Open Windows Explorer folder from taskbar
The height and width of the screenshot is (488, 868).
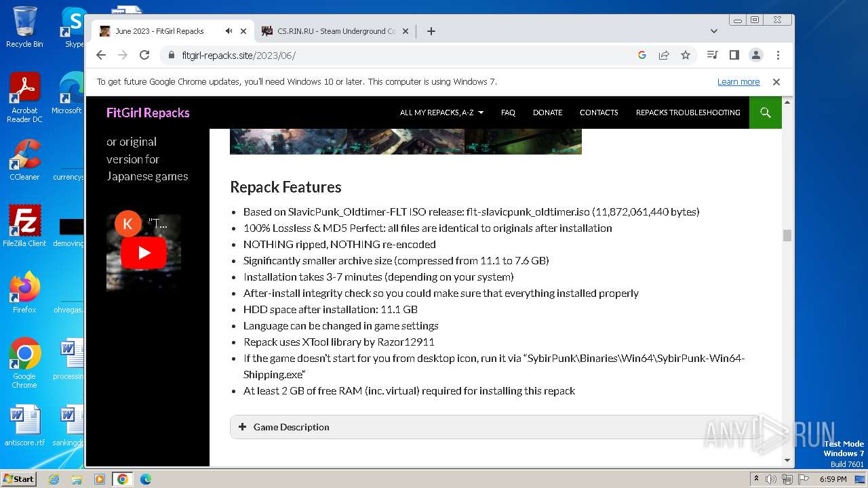[77, 479]
